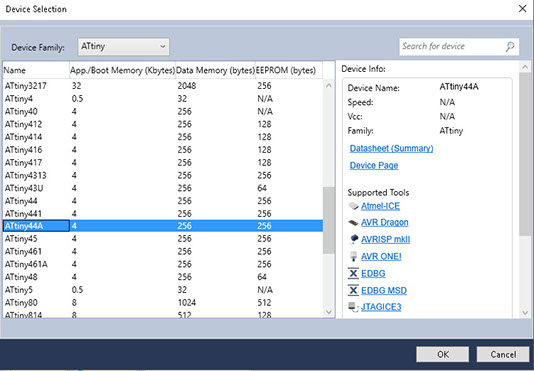Select the ATtiny416 row
This screenshot has width=534, height=371.
click(x=163, y=150)
